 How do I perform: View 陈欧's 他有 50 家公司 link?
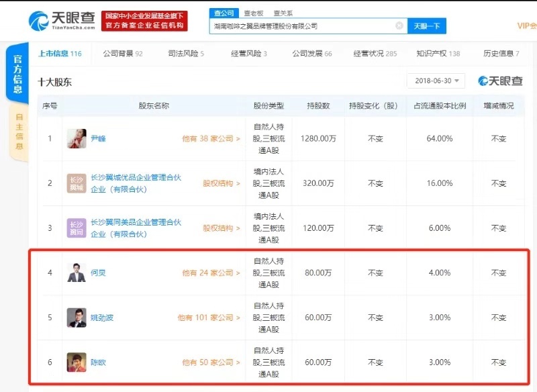point(211,362)
